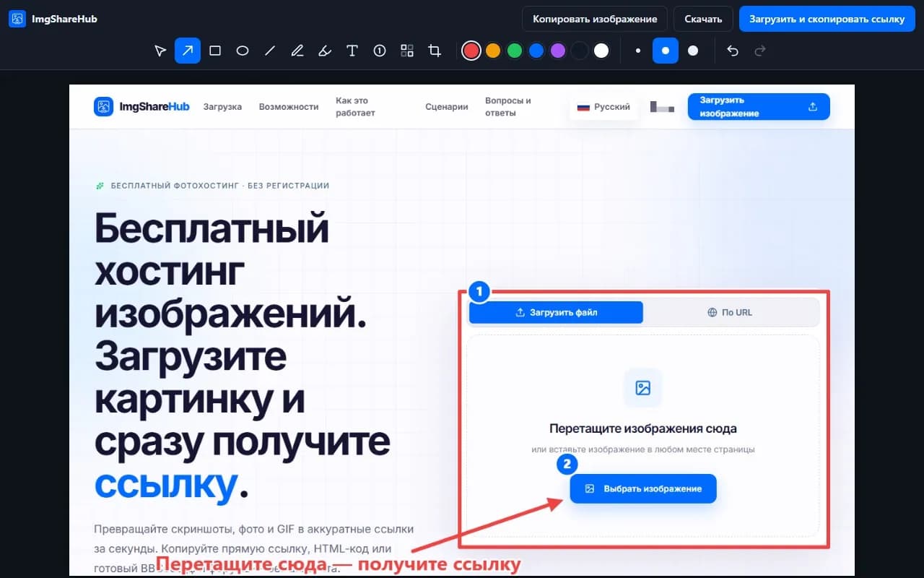Image resolution: width=924 pixels, height=578 pixels.
Task: Click the image icon in the drop zone
Action: [642, 388]
